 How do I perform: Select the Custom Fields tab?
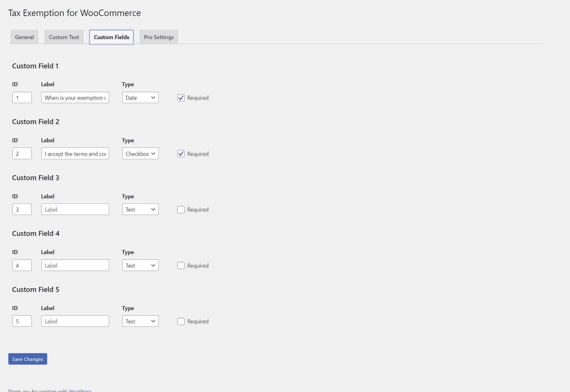(x=111, y=37)
